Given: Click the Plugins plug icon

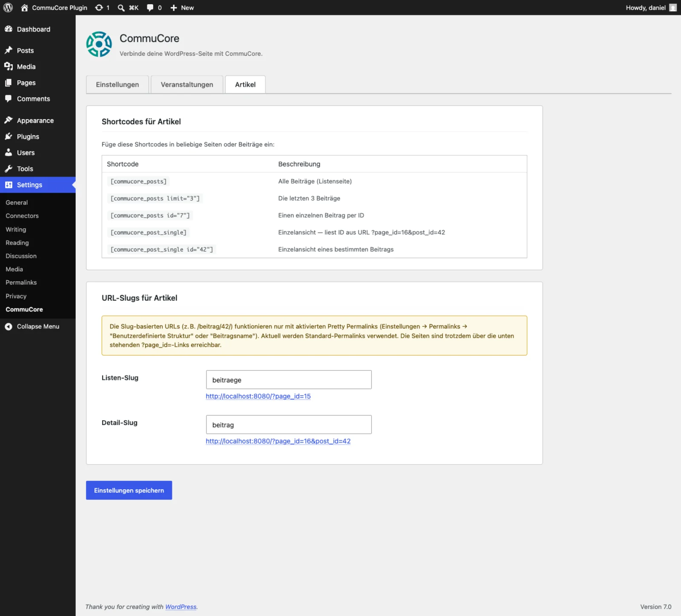Looking at the screenshot, I should pos(9,137).
